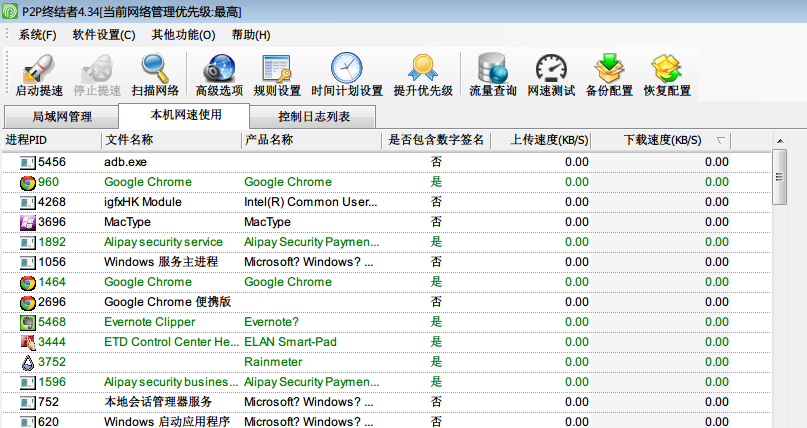Click Evernote? product name cell
Viewport: 807px width, 428px height.
coord(271,322)
